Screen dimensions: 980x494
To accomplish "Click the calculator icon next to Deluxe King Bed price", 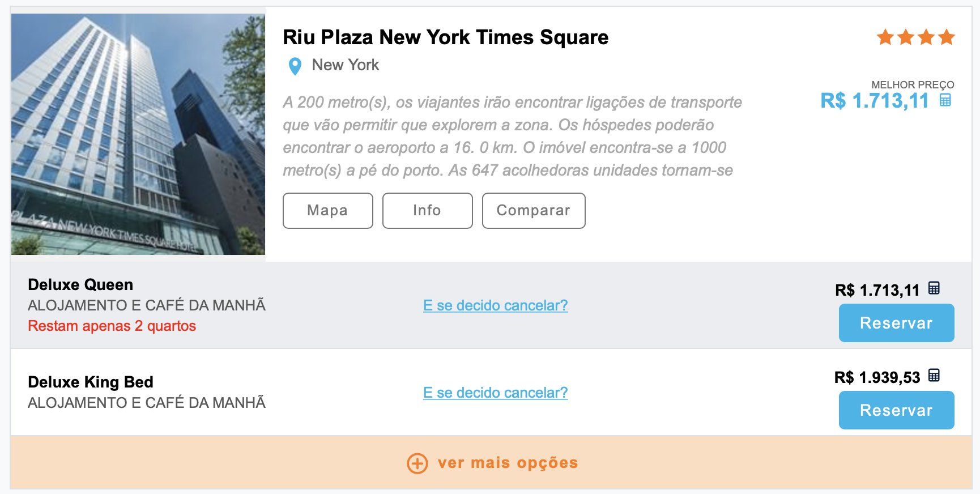I will (x=934, y=376).
